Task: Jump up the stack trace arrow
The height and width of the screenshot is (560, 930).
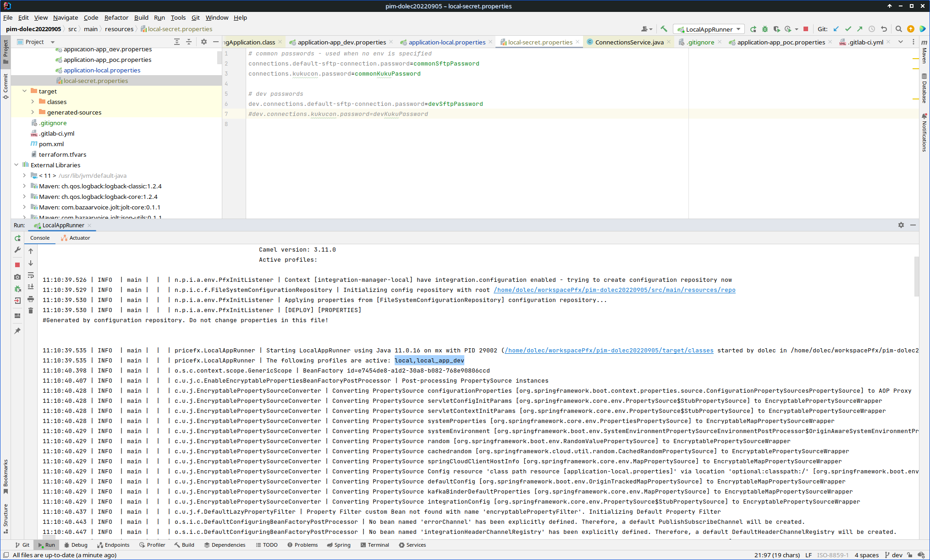Action: point(31,251)
